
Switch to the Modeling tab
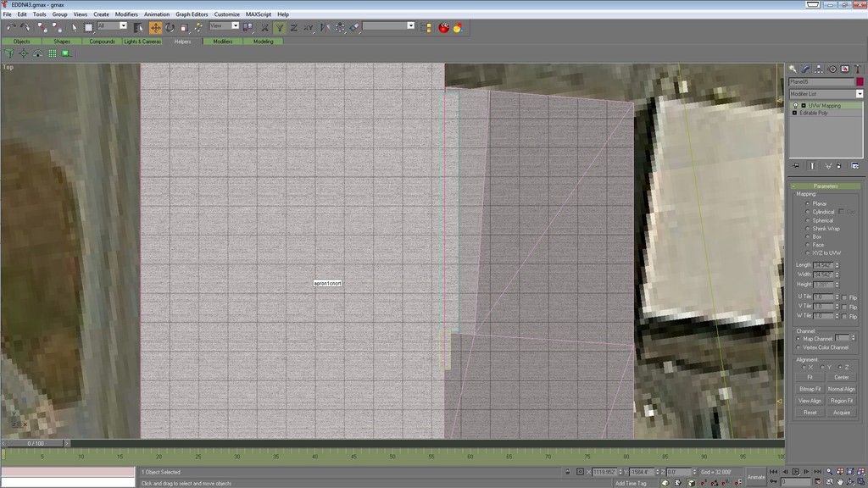coord(264,40)
